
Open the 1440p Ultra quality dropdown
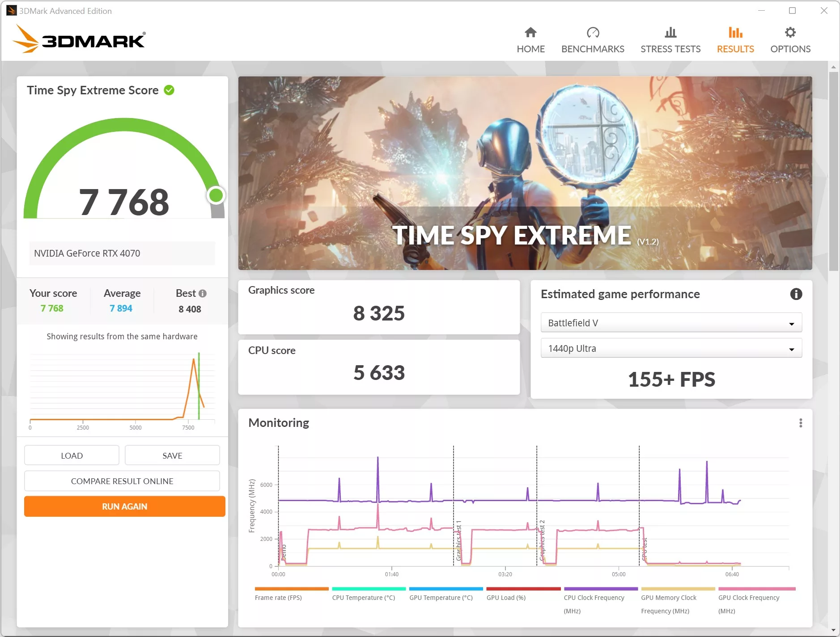click(671, 348)
